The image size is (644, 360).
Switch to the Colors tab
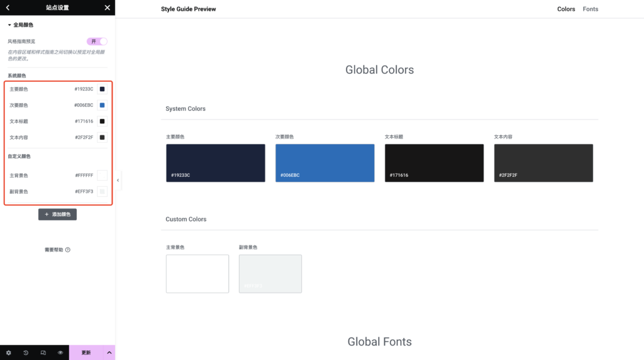(x=566, y=9)
